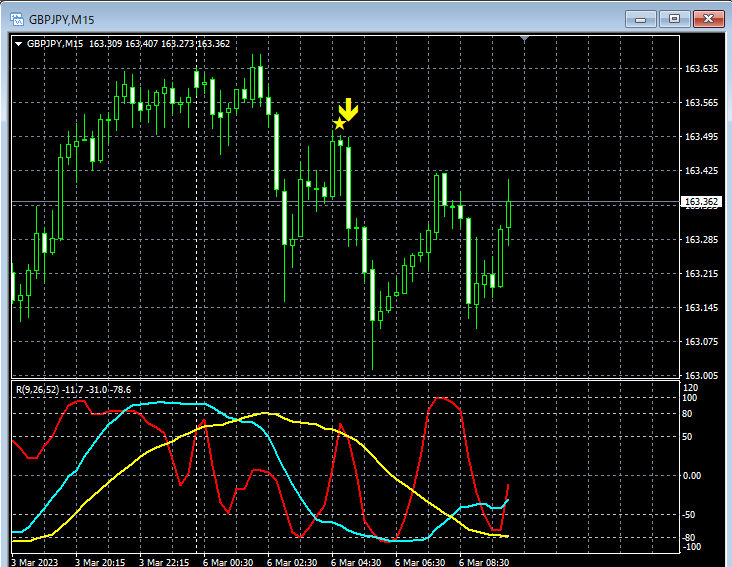Click price scale value 163.145

pos(701,308)
